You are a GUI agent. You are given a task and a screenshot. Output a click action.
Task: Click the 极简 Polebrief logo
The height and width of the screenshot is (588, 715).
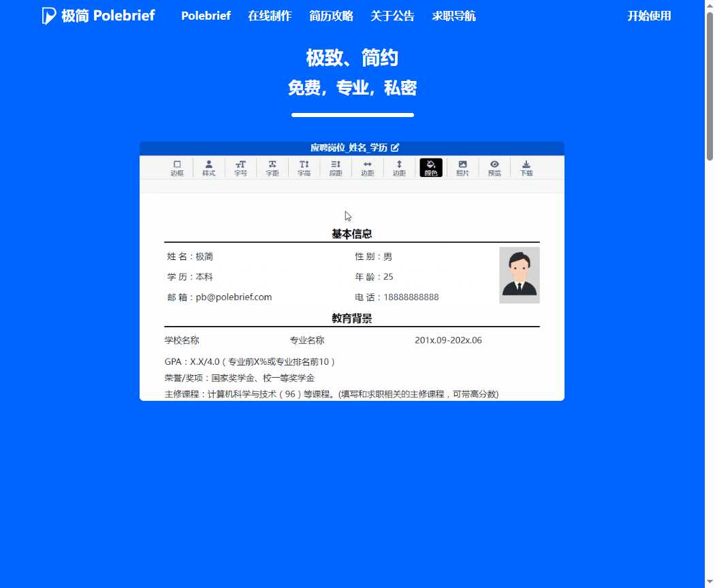[97, 15]
